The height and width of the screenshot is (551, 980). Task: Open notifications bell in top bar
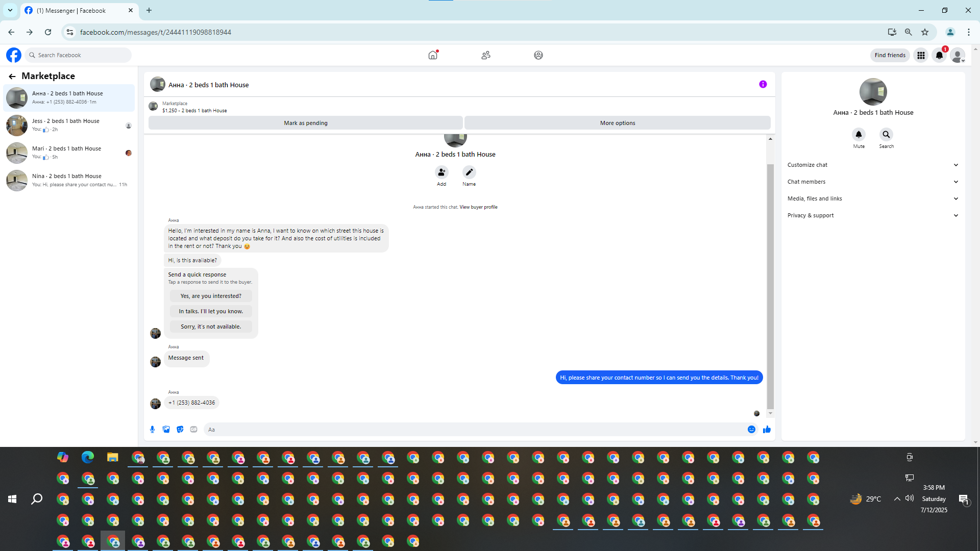[x=939, y=55]
